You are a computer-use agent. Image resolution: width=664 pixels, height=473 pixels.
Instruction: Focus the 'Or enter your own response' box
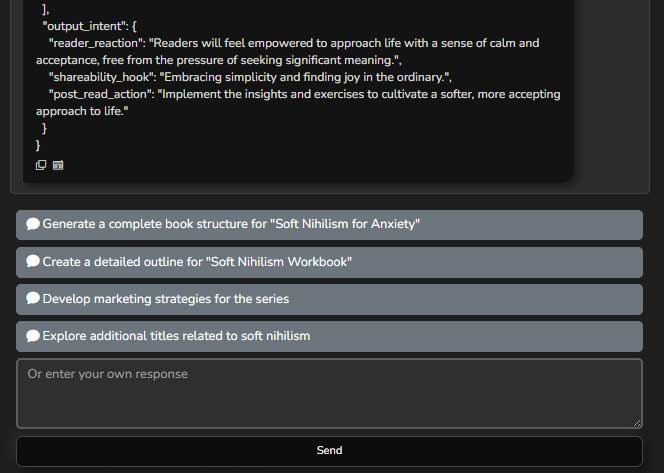point(329,393)
